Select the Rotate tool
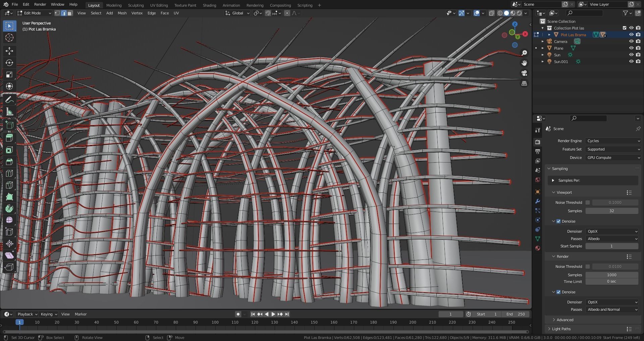Viewport: 644px width, 341px height. [9, 63]
